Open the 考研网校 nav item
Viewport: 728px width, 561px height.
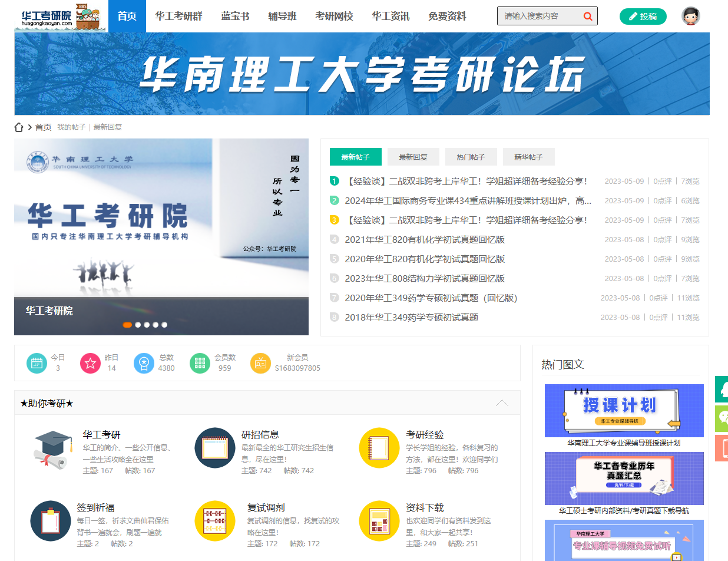click(x=335, y=16)
